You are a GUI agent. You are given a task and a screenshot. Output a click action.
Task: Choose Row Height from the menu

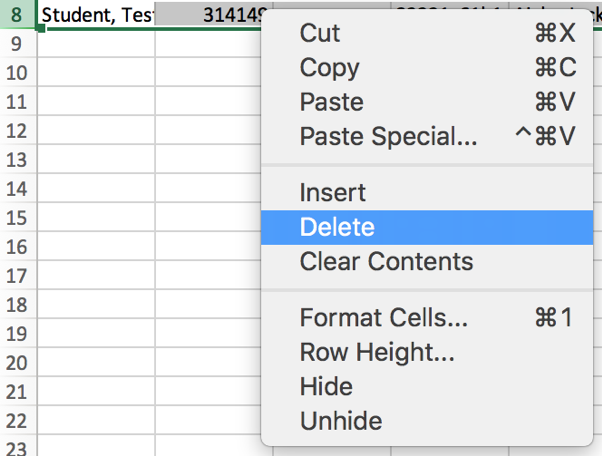(377, 353)
